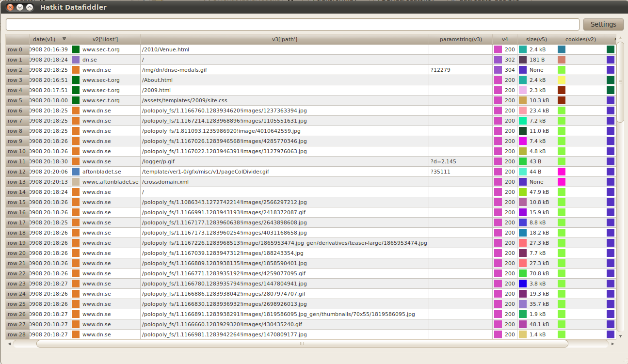Viewport: 628px width, 364px height.
Task: Click blue size swatch beside 3.8 kB
Action: click(x=523, y=284)
